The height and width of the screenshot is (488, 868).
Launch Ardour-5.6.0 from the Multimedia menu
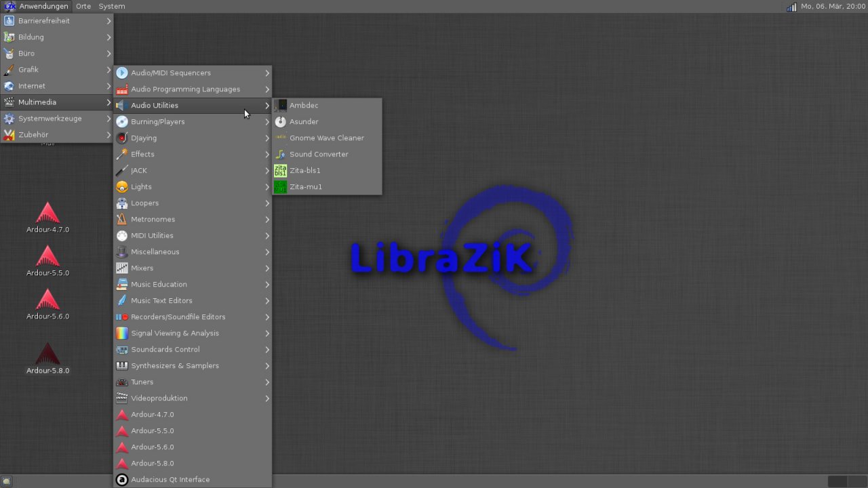pyautogui.click(x=193, y=447)
